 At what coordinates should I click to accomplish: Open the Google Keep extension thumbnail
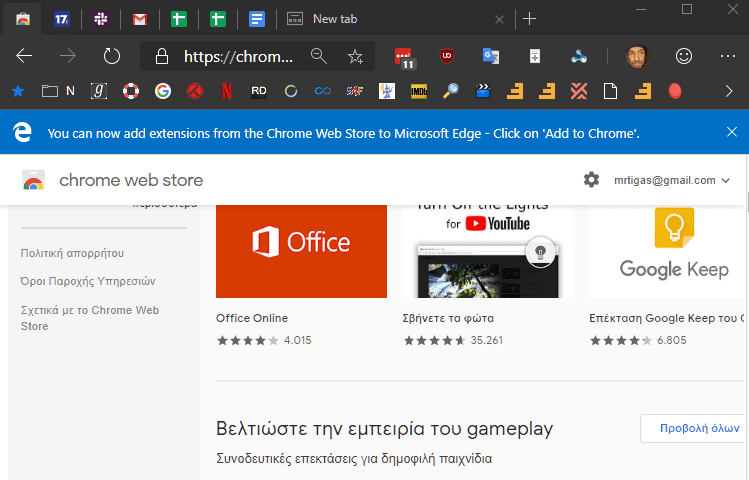click(x=667, y=251)
